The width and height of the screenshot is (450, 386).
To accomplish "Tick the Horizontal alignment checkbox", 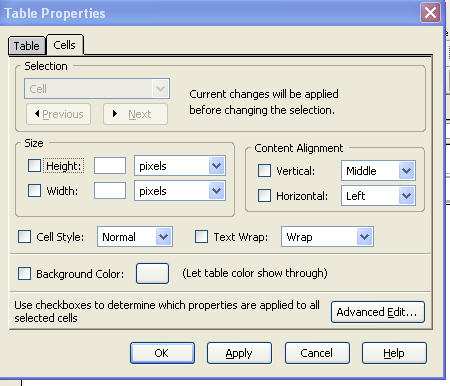I will pos(264,195).
